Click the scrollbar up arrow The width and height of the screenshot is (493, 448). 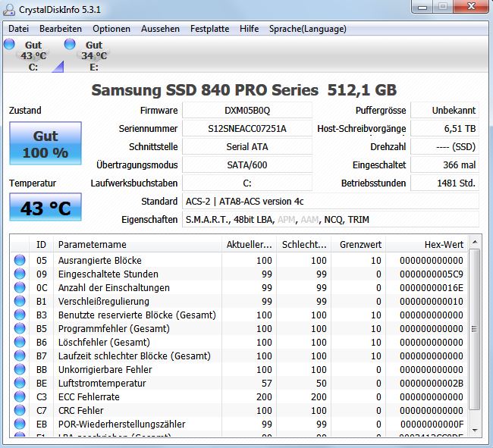(x=475, y=242)
